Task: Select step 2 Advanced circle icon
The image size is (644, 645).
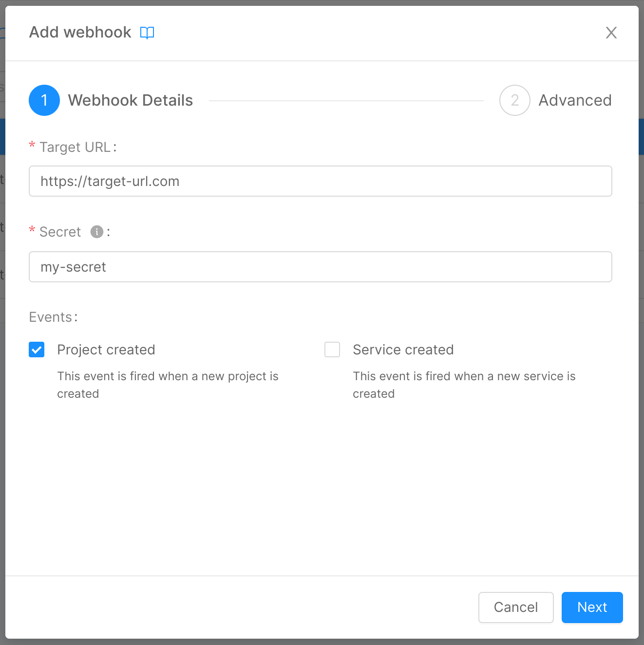Action: (515, 100)
